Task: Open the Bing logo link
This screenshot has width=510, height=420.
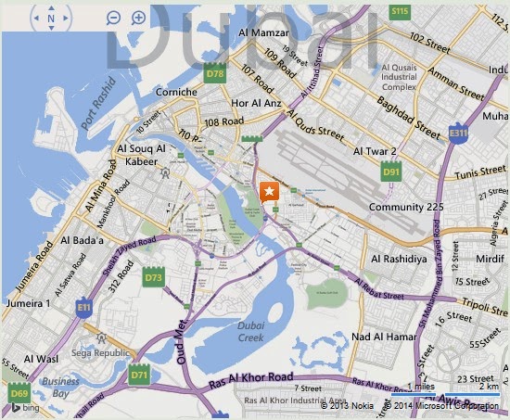Action: pyautogui.click(x=25, y=408)
